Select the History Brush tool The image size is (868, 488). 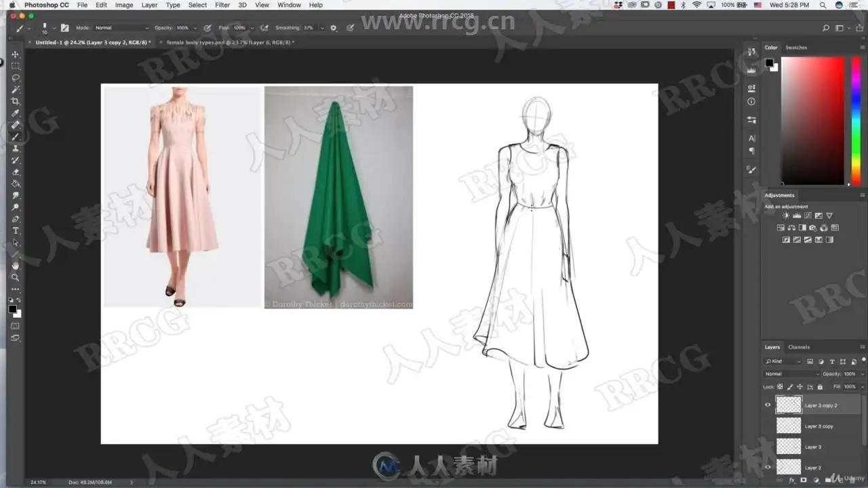[x=15, y=160]
